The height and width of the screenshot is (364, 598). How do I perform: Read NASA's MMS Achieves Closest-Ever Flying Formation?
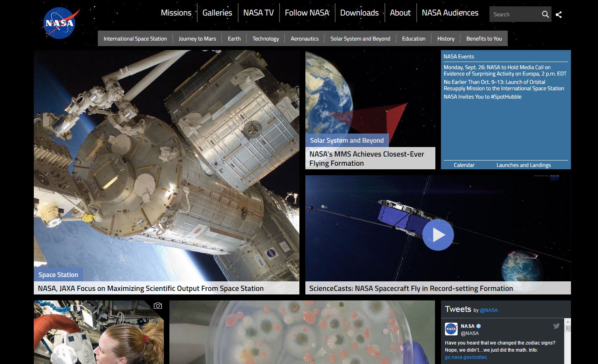(x=367, y=159)
